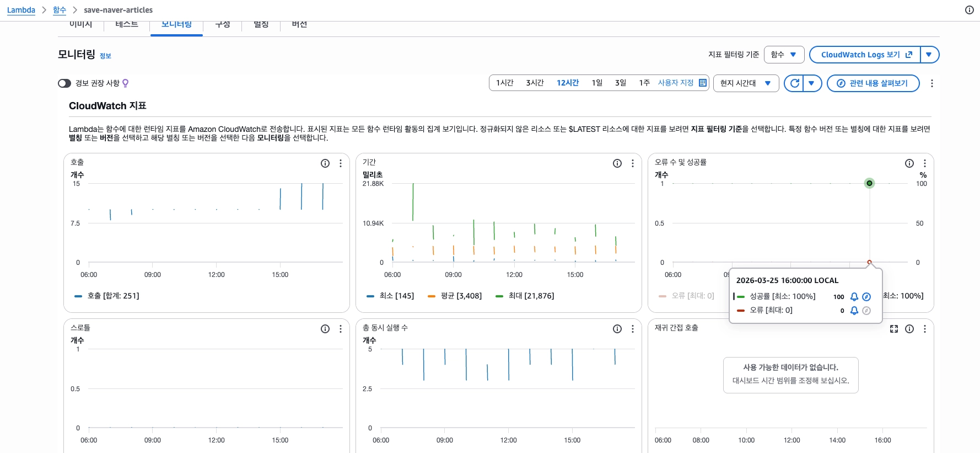The height and width of the screenshot is (453, 980).
Task: Open the 오류 수 및 성공률 info icon
Action: click(909, 163)
